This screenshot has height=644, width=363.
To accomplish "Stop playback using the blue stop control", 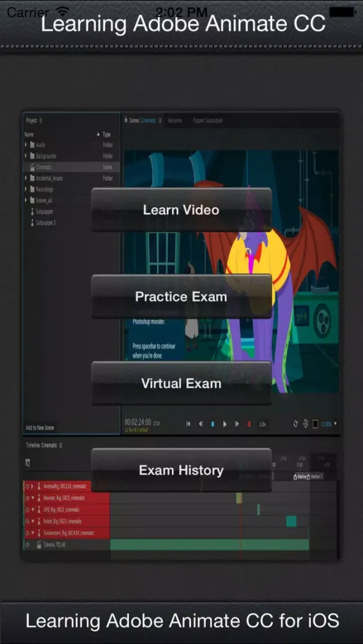I will [x=213, y=424].
